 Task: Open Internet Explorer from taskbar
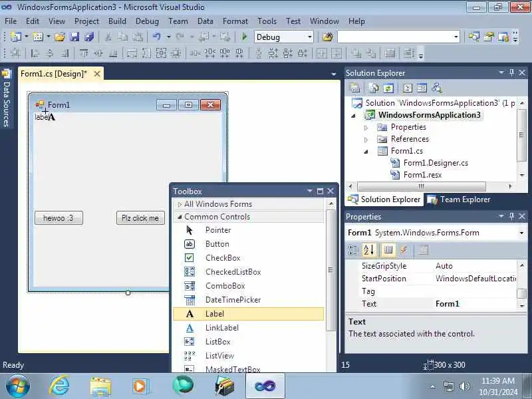pyautogui.click(x=59, y=386)
